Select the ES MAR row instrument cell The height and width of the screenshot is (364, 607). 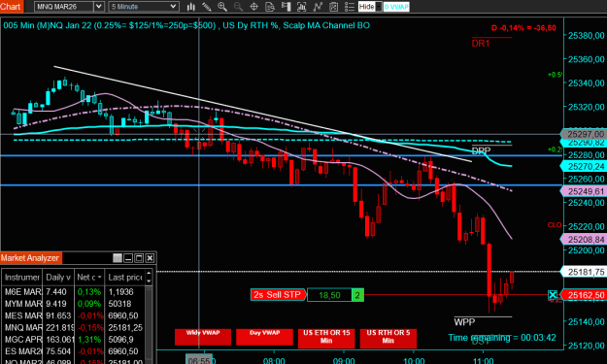click(x=22, y=351)
